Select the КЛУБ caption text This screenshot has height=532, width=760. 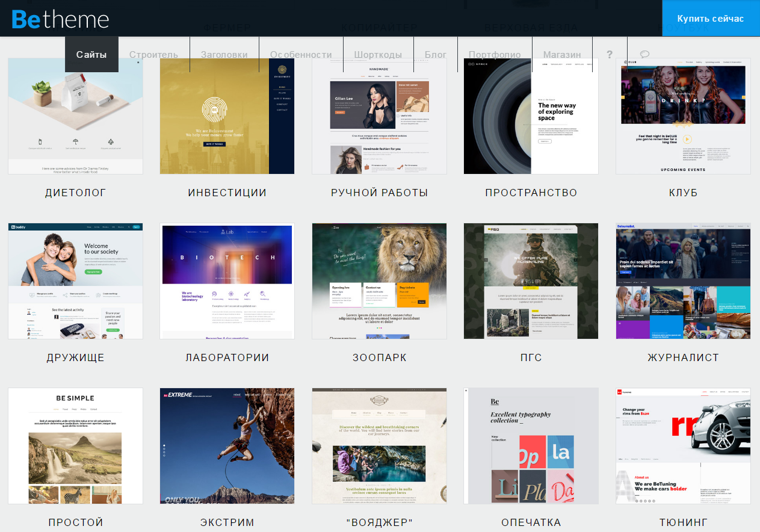pyautogui.click(x=684, y=193)
